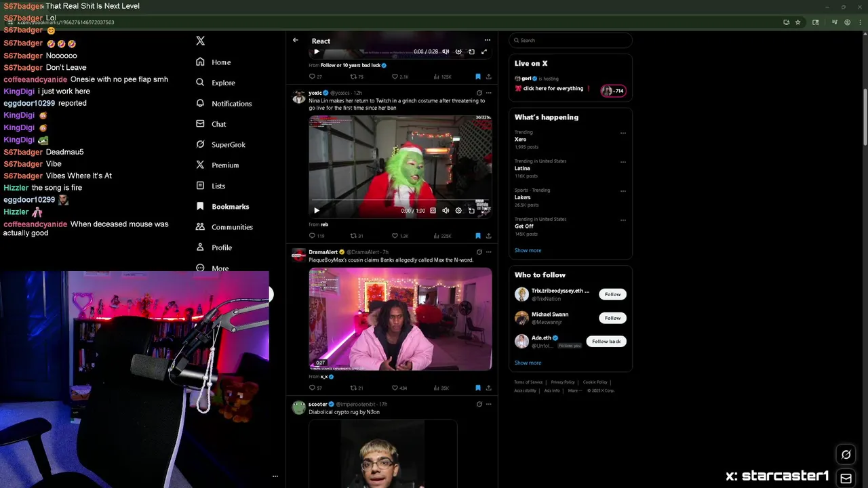Viewport: 868px width, 488px height.
Task: Open Explore in the sidebar
Action: (216, 83)
